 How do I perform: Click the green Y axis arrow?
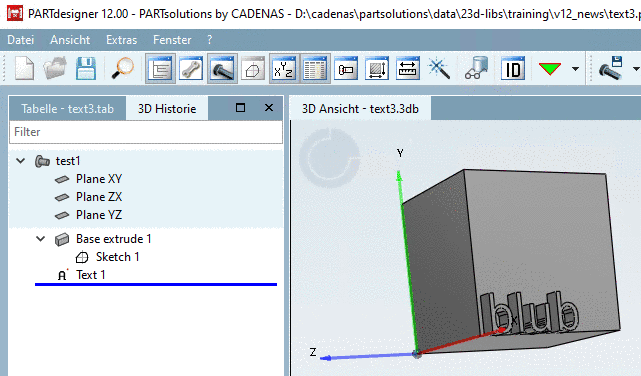point(399,177)
